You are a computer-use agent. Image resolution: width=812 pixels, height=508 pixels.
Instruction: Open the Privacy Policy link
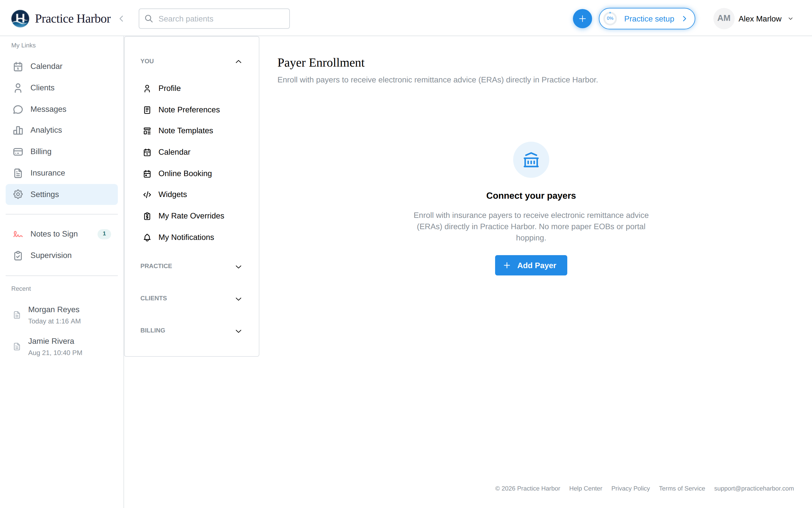[630, 489]
